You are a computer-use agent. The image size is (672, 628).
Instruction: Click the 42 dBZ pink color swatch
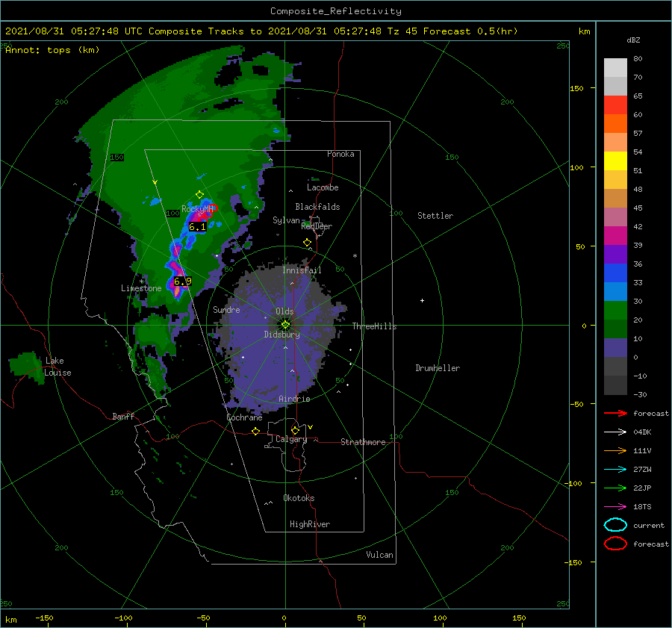[x=615, y=217]
